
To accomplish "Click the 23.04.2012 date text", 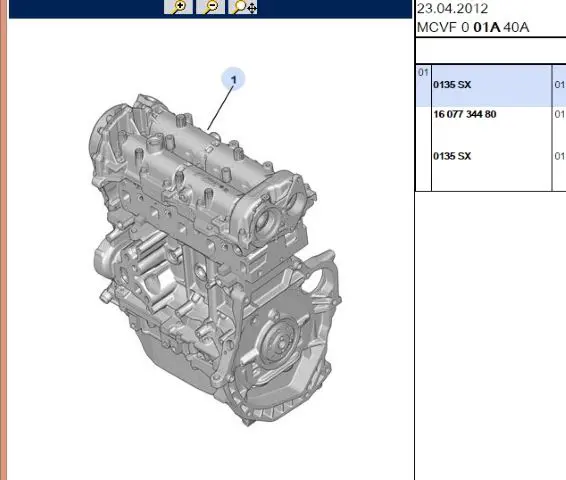I will tap(452, 9).
